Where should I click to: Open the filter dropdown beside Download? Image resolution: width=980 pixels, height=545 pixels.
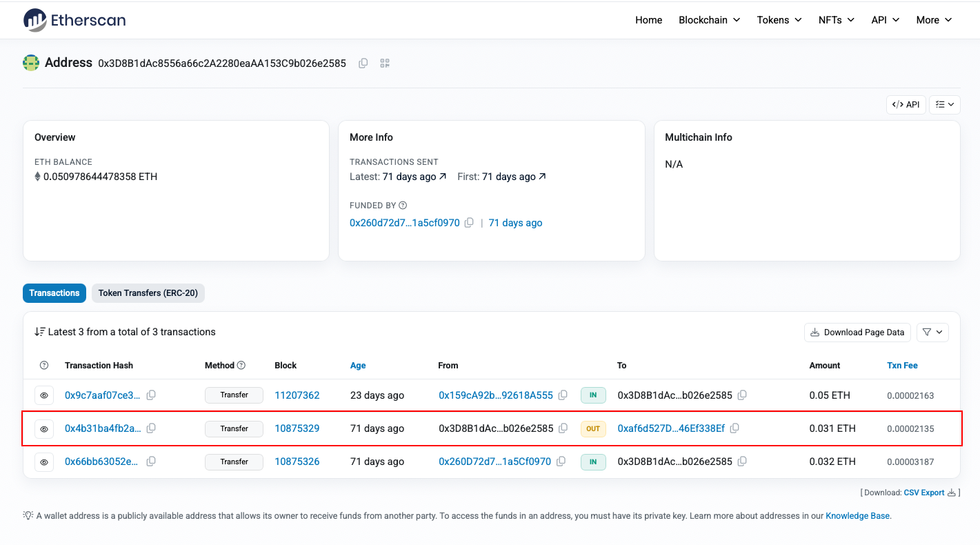[932, 332]
